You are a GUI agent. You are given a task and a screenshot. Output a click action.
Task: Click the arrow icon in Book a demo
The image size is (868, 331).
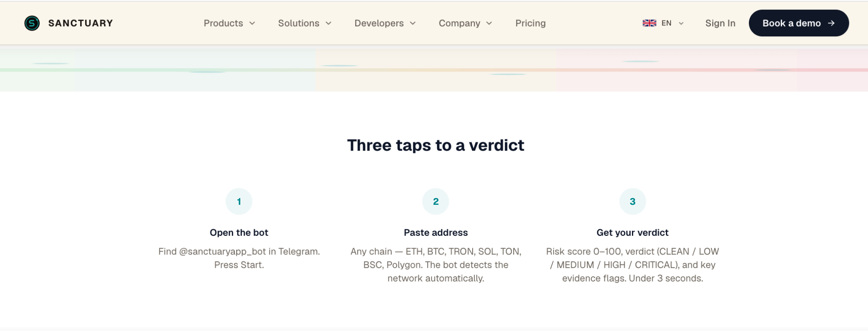(831, 23)
